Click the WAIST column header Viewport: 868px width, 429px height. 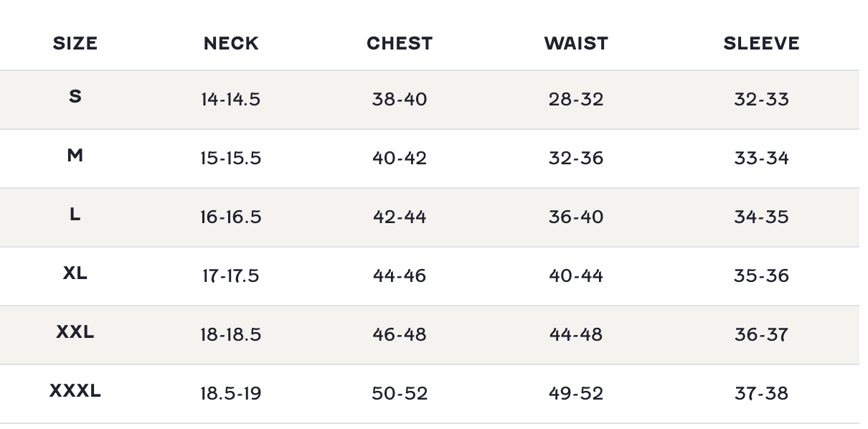(x=576, y=44)
